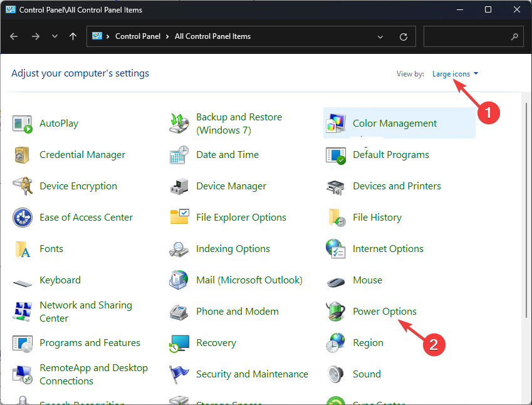Open the Ease of Access Center icon
This screenshot has height=405, width=532.
(x=23, y=218)
